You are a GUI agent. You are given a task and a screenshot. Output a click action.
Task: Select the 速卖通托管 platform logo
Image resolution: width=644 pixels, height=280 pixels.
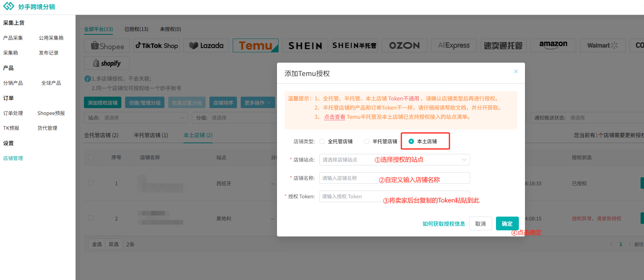(x=504, y=45)
